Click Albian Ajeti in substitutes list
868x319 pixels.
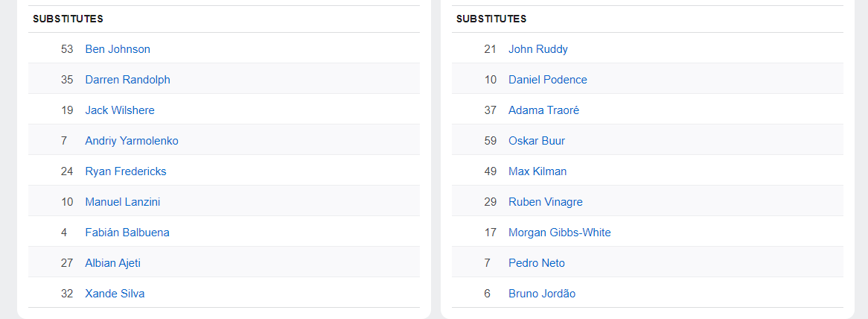click(x=112, y=263)
